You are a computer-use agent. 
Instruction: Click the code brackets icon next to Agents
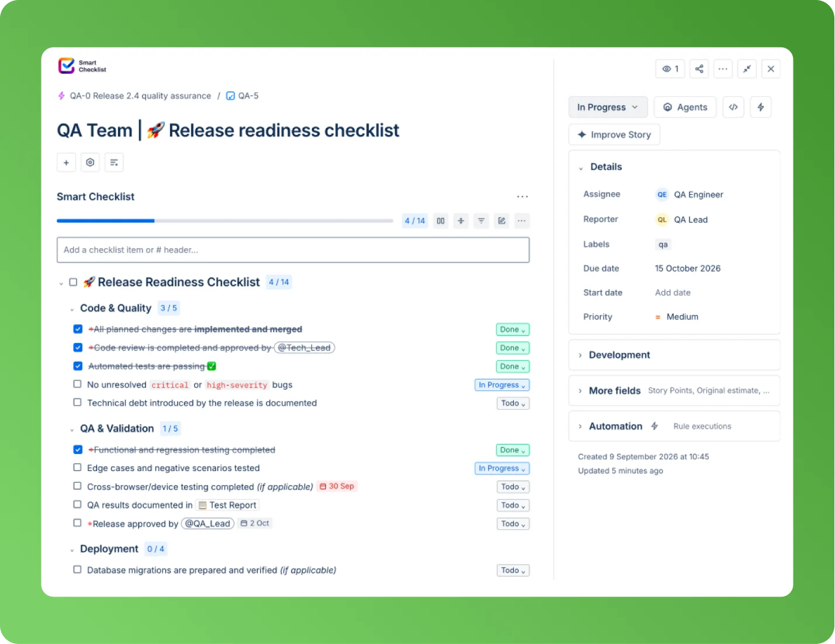733,107
